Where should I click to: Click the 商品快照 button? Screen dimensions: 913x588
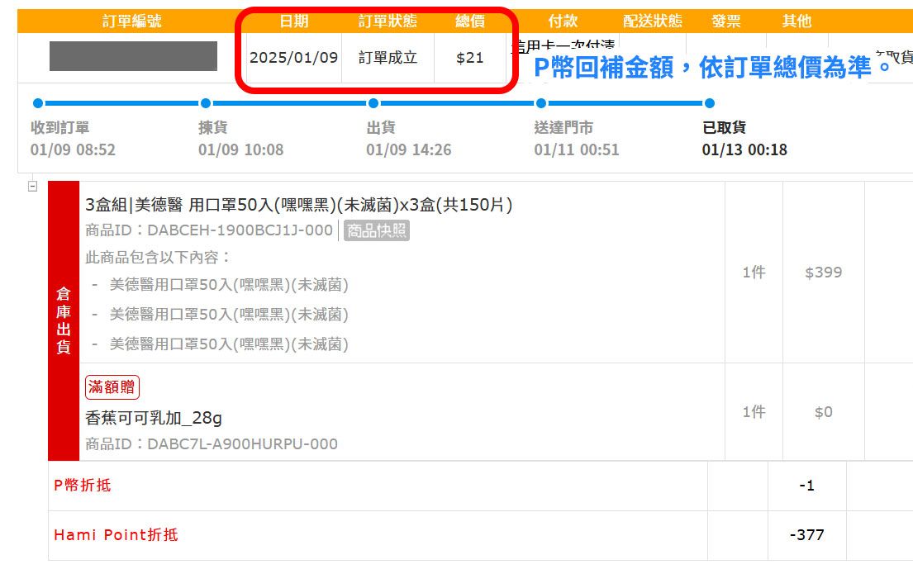(x=376, y=230)
